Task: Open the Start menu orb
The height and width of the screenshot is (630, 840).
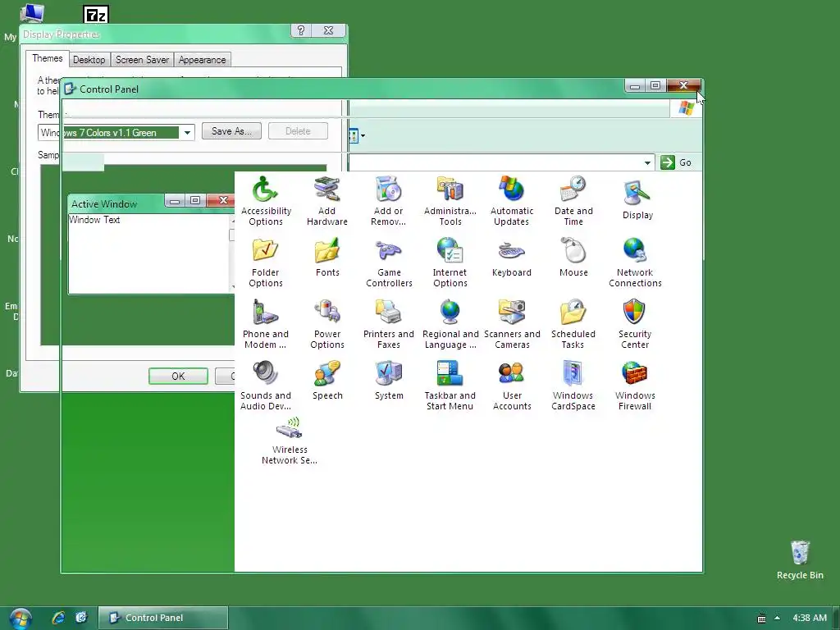Action: [x=21, y=619]
